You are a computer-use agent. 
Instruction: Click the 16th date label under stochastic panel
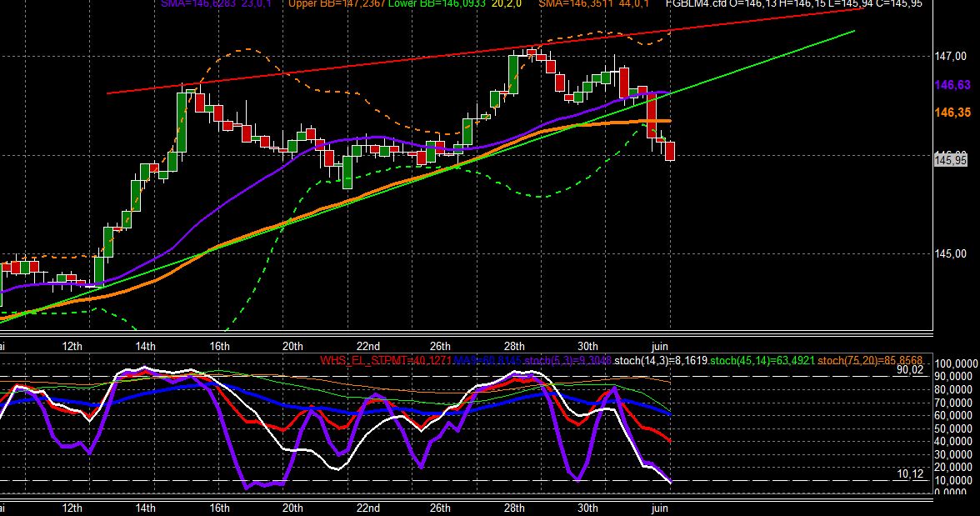(219, 508)
